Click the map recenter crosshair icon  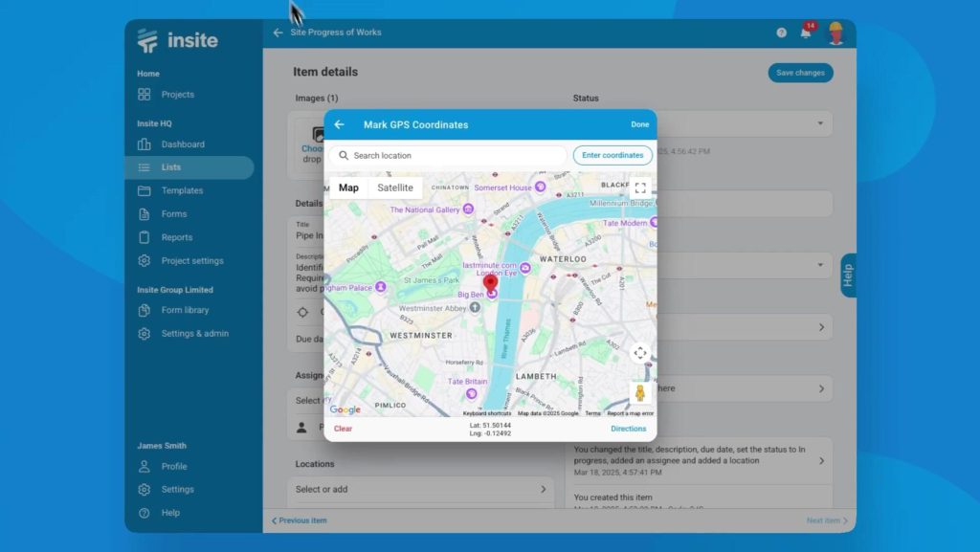(x=641, y=353)
